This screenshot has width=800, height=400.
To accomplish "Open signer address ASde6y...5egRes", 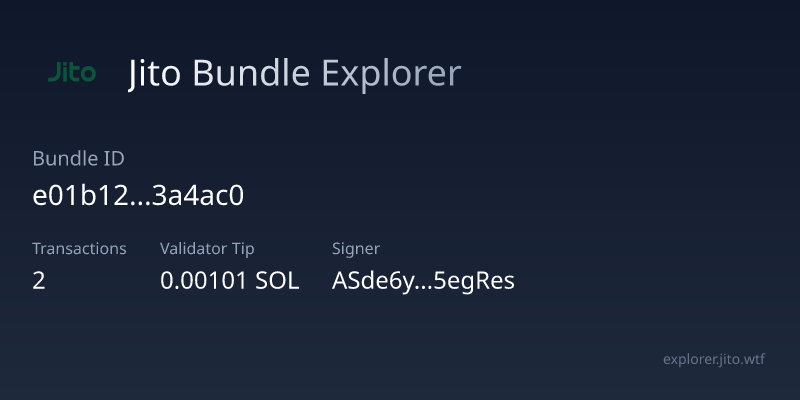I will tap(423, 281).
